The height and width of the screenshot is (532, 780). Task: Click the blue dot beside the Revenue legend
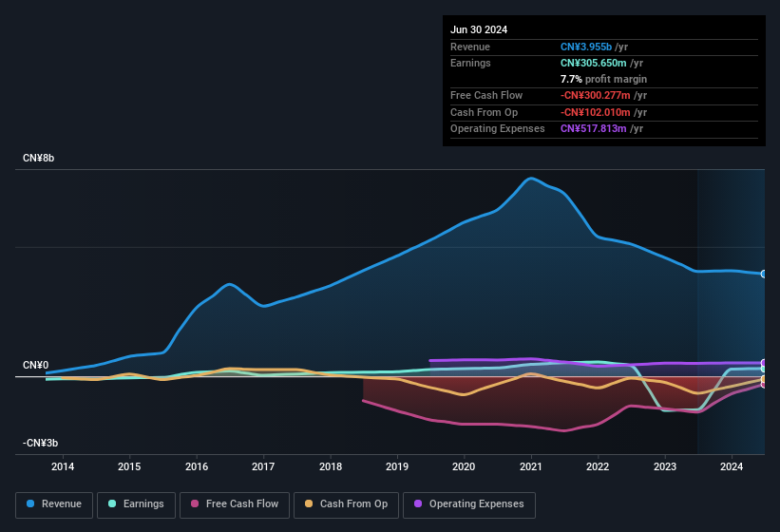pyautogui.click(x=31, y=503)
